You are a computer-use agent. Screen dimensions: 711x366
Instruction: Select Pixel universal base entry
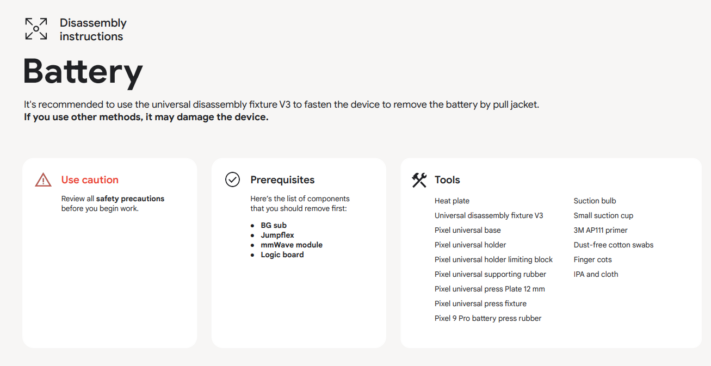pos(467,230)
